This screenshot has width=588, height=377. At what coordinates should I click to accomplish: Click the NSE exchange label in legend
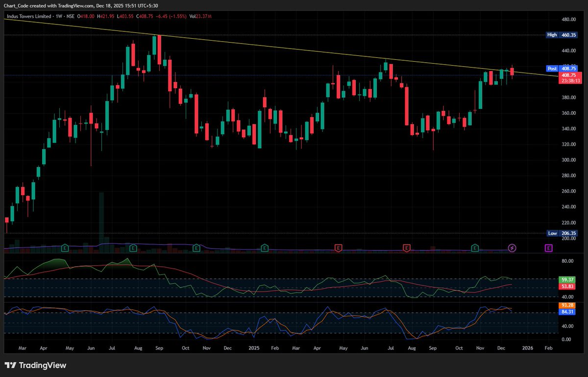(x=72, y=16)
